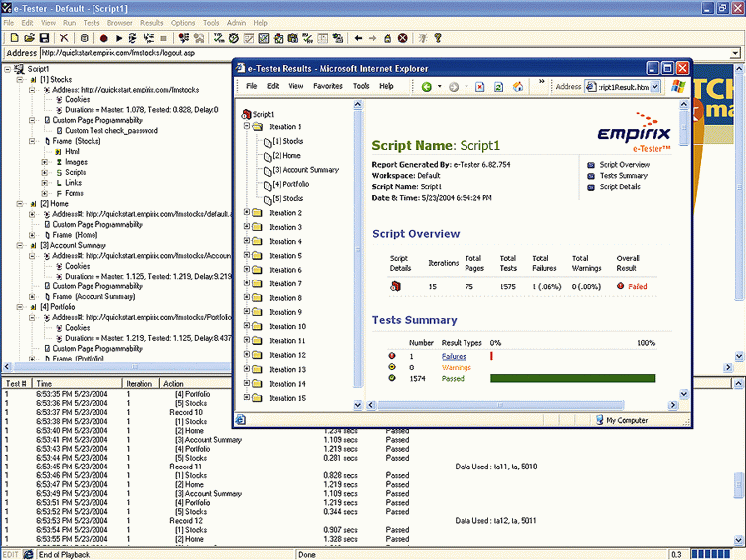Follow the Script Overview link
746x560 pixels.
point(625,165)
